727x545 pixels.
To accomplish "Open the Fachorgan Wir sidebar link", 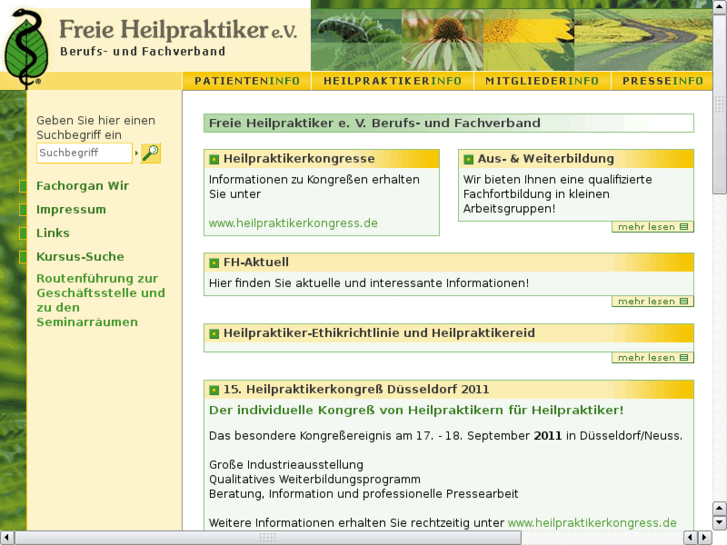I will pos(83,186).
